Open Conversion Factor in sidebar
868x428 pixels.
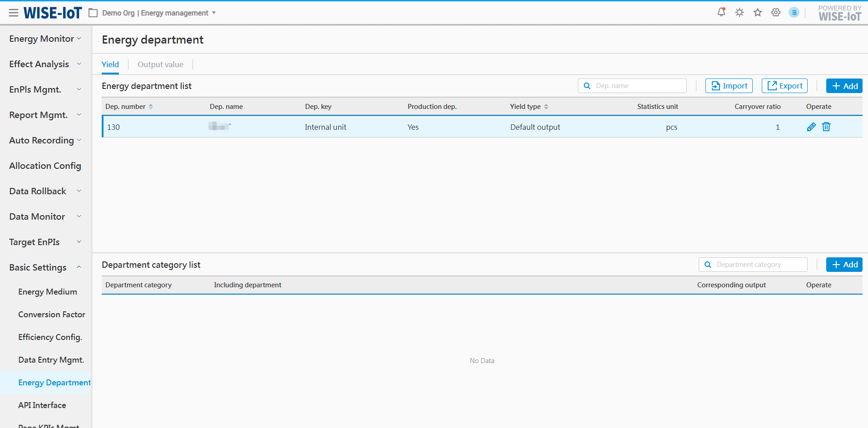(x=52, y=315)
